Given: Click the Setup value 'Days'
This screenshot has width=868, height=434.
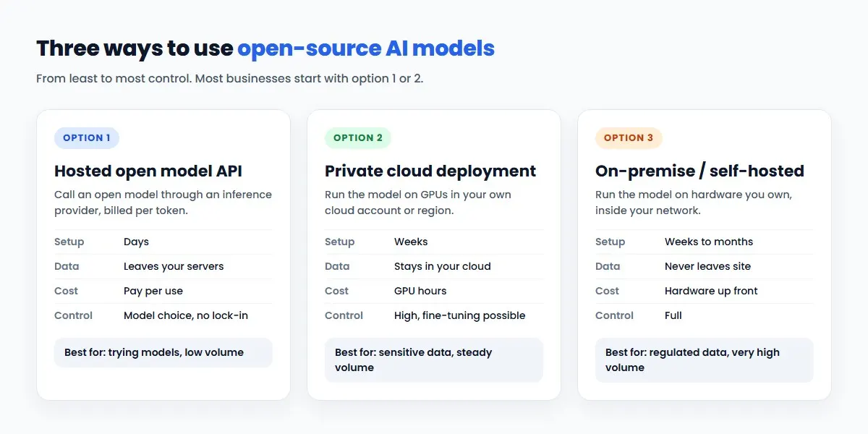Looking at the screenshot, I should pyautogui.click(x=136, y=242).
